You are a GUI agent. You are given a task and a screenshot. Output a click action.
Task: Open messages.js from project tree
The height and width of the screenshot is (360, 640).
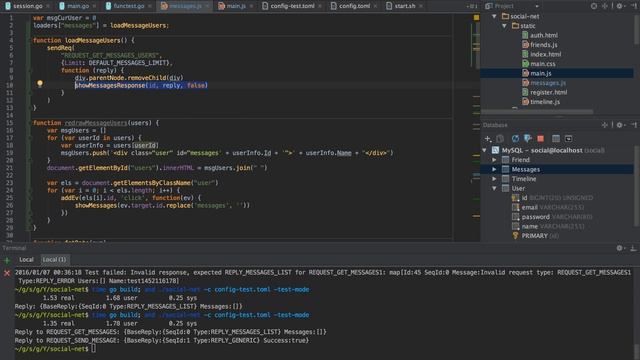(544, 83)
